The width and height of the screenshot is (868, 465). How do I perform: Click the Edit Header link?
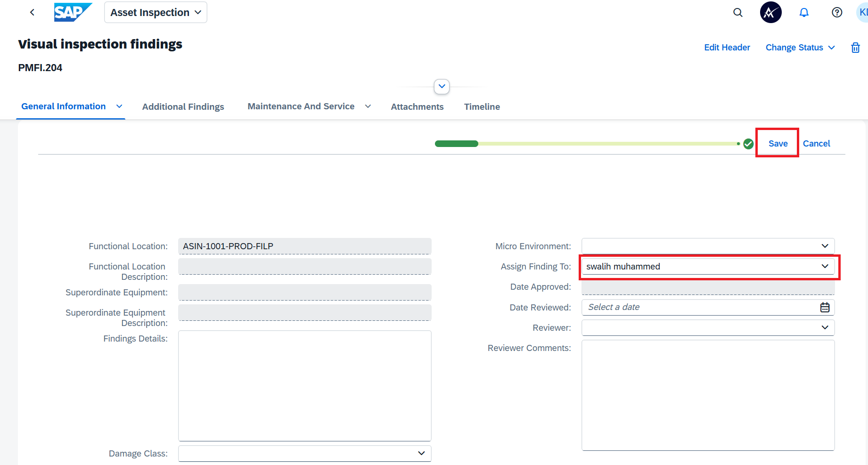[727, 48]
